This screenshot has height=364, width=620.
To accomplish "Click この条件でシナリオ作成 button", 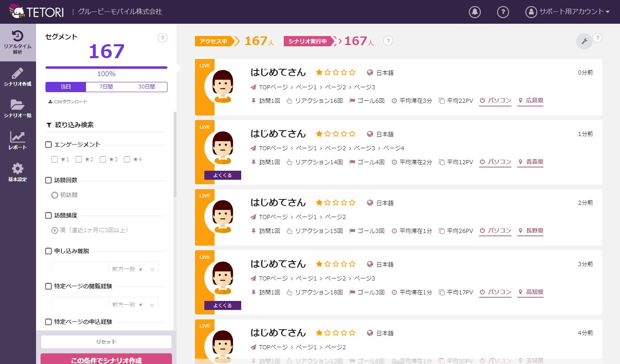I will [x=106, y=359].
